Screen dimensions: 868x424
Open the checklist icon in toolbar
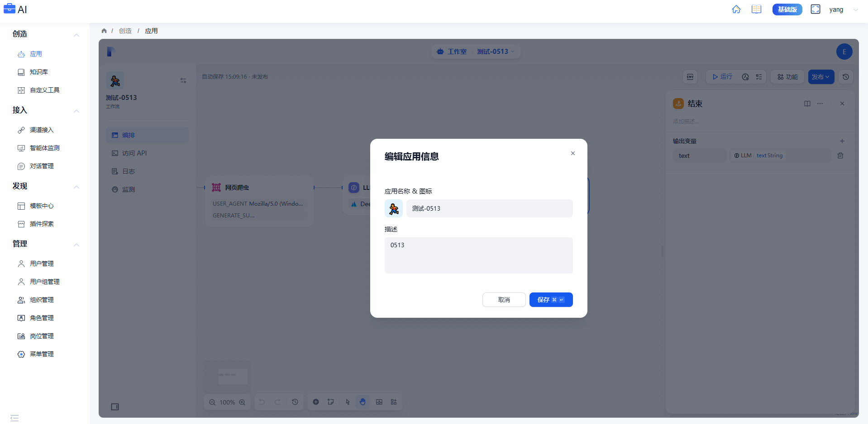point(759,77)
